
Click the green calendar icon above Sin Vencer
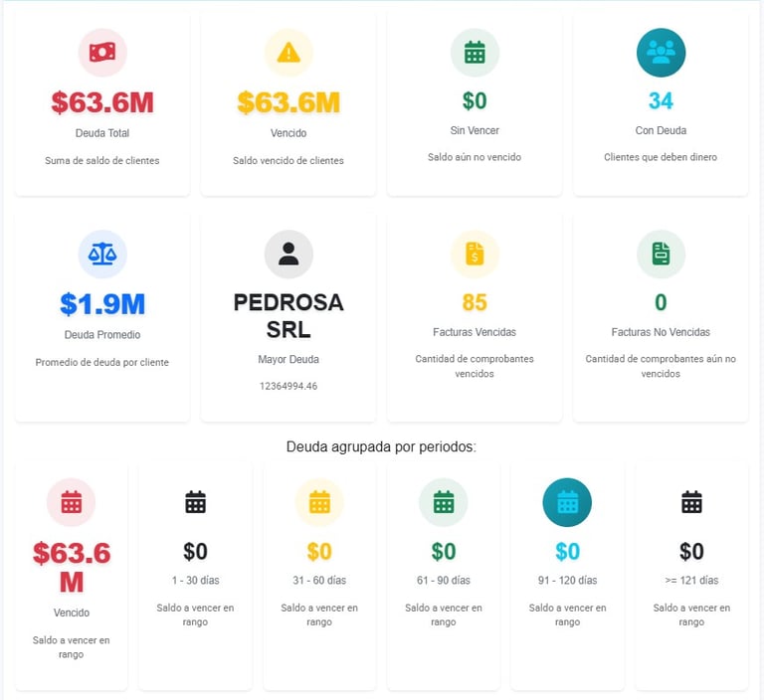click(x=475, y=53)
